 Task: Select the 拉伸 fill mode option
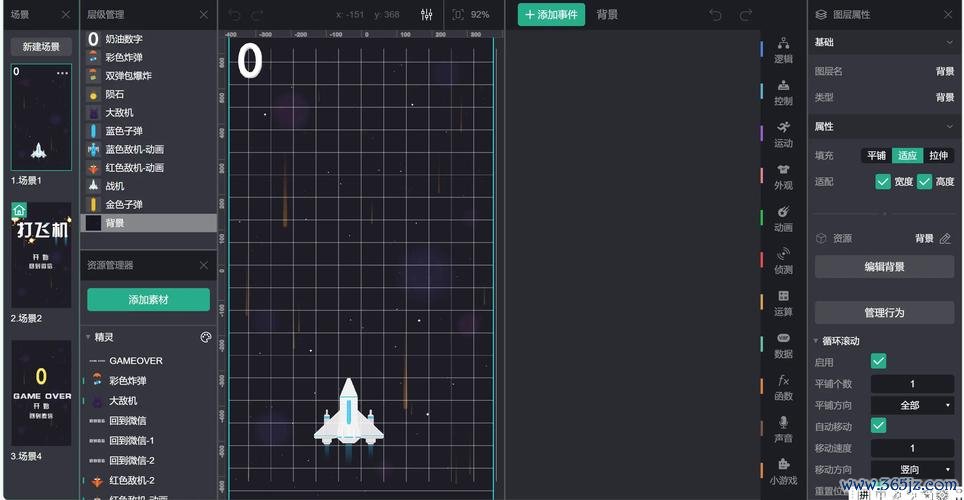pos(938,156)
